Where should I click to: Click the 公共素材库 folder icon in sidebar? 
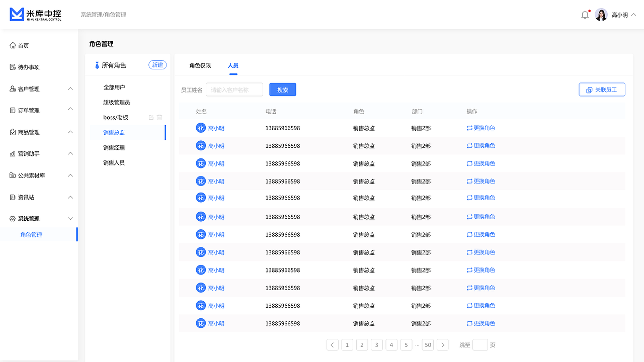(13, 175)
